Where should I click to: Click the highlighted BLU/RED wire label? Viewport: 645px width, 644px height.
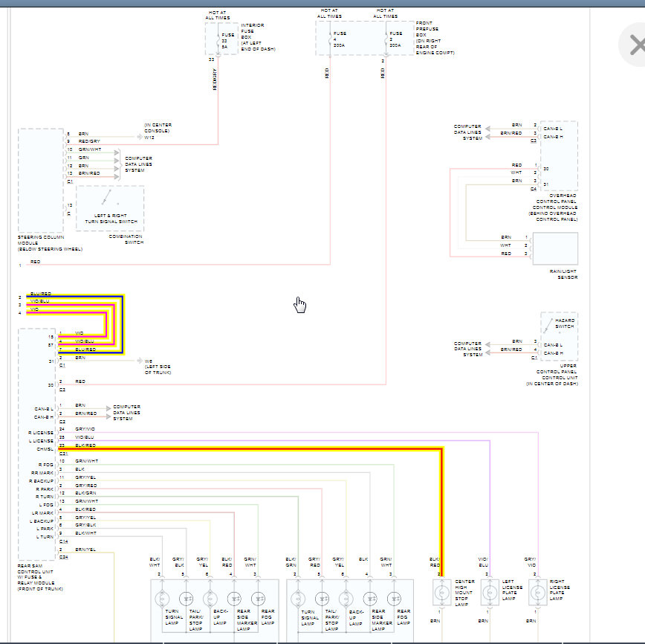pyautogui.click(x=41, y=294)
